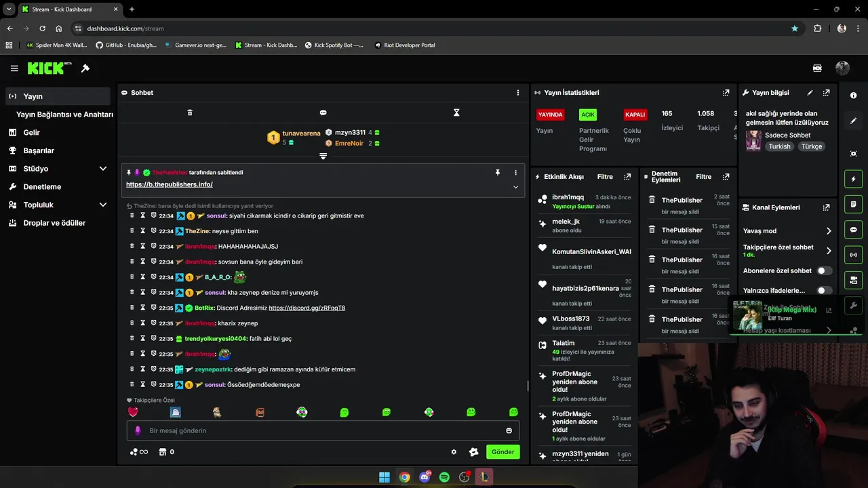Image resolution: width=868 pixels, height=488 pixels.
Task: Open the b.thepublishers.info pinned link
Action: coord(170,184)
